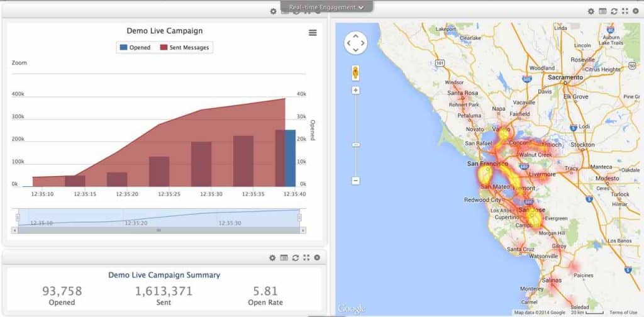This screenshot has width=644, height=317.
Task: Click the Livermore label on the map
Action: pos(541,174)
